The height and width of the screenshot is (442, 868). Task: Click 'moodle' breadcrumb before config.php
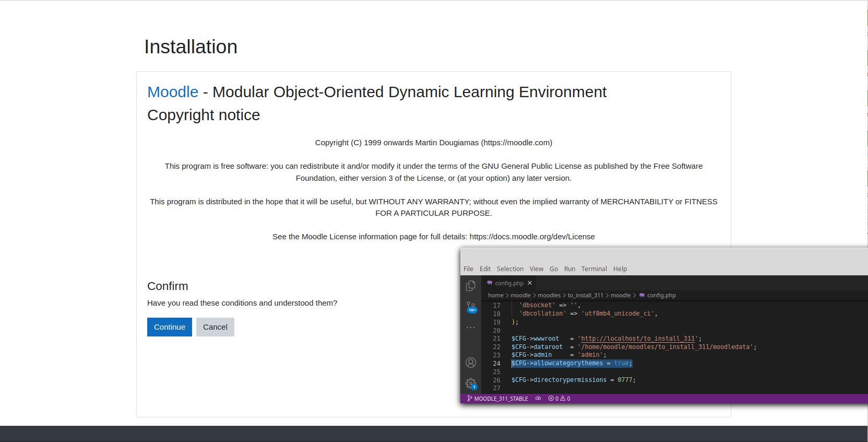(x=621, y=296)
